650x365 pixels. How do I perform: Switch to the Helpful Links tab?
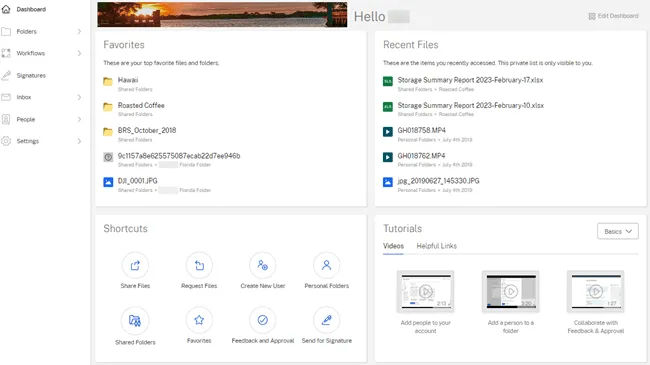click(437, 246)
